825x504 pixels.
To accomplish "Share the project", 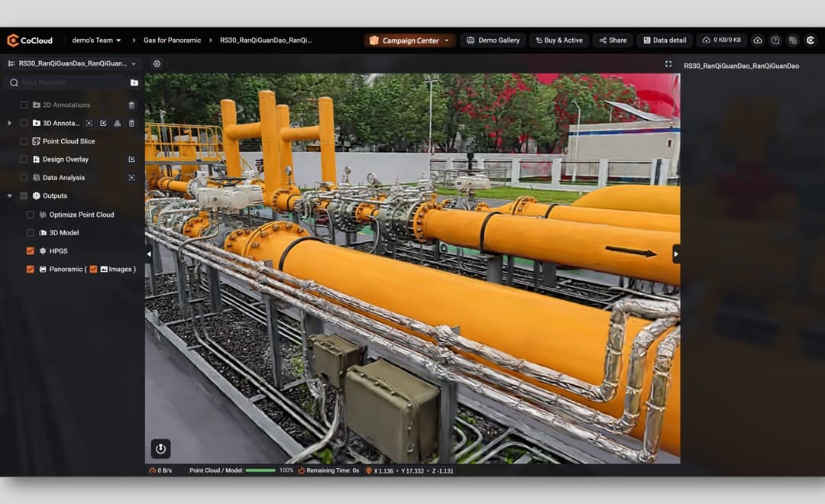I will [613, 40].
